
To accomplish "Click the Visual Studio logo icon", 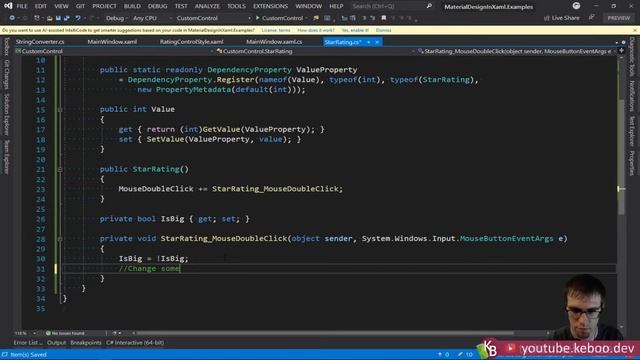I will pyautogui.click(x=8, y=6).
